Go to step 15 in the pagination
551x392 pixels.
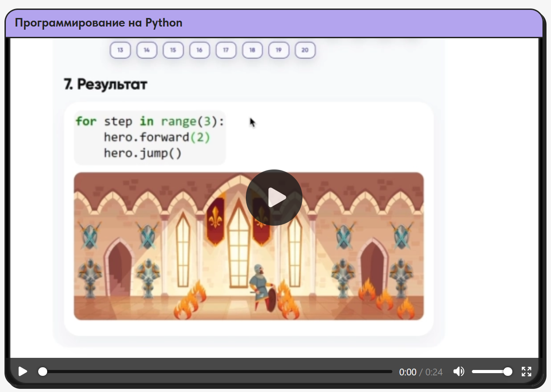click(173, 50)
